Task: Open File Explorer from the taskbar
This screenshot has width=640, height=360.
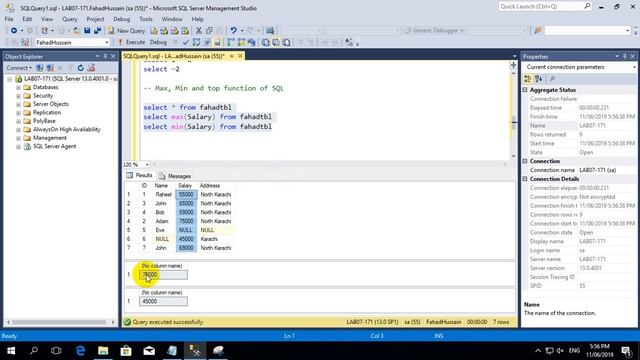Action: point(103,351)
